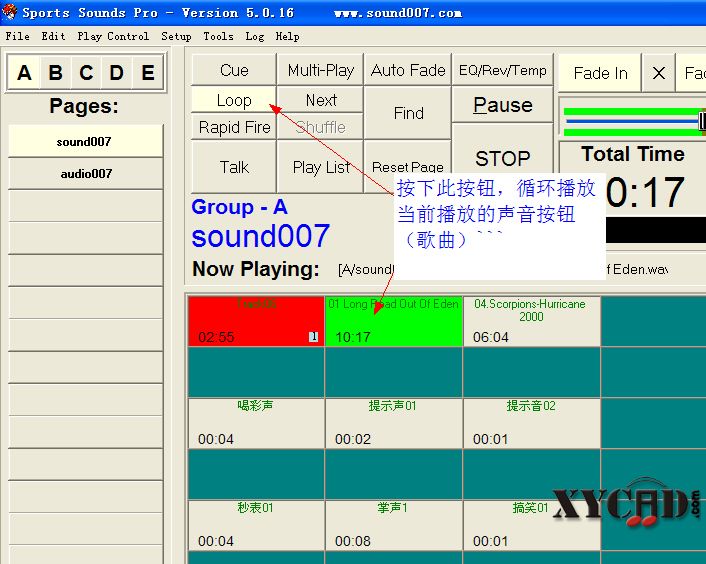Switch to group B
This screenshot has width=706, height=564.
click(55, 72)
